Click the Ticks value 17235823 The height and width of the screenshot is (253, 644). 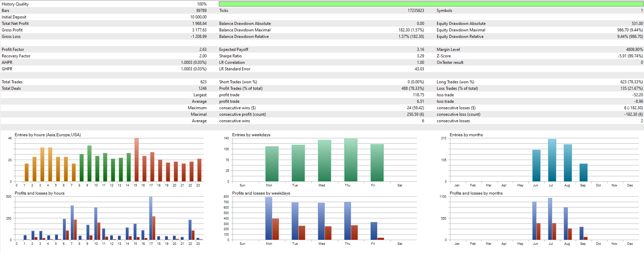point(416,11)
